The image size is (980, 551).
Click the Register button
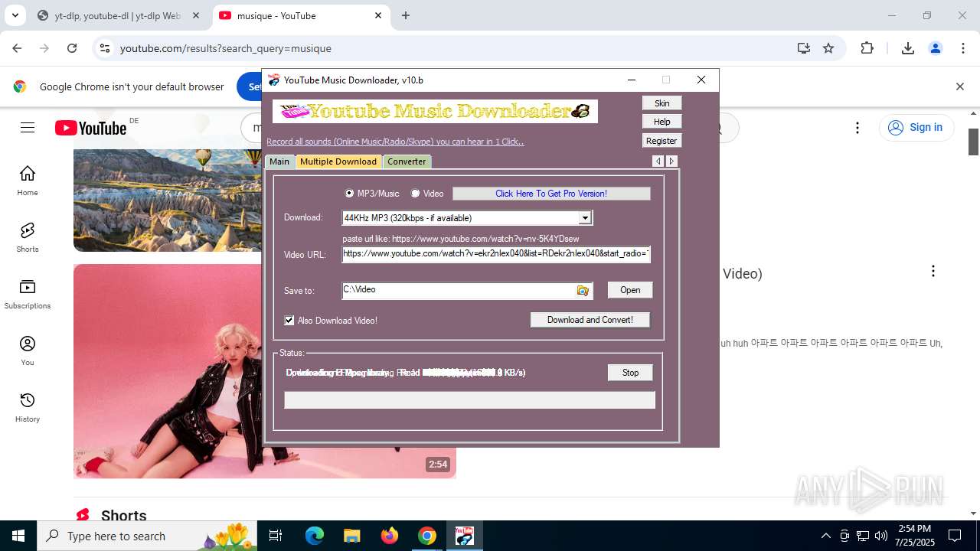662,141
